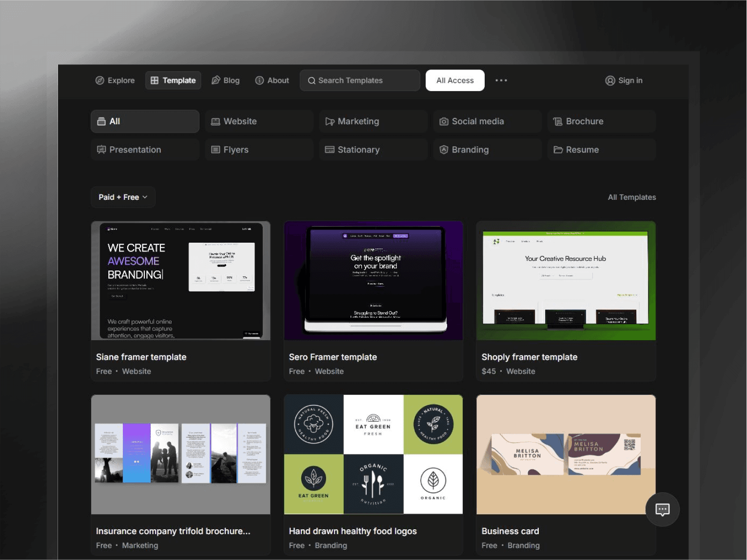Click the search magnifier icon
This screenshot has height=560, width=747.
312,80
